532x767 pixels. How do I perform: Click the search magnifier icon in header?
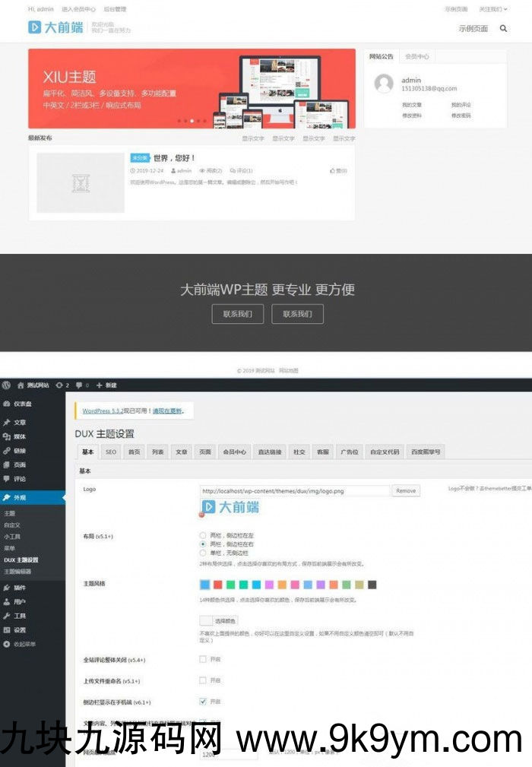pos(503,28)
